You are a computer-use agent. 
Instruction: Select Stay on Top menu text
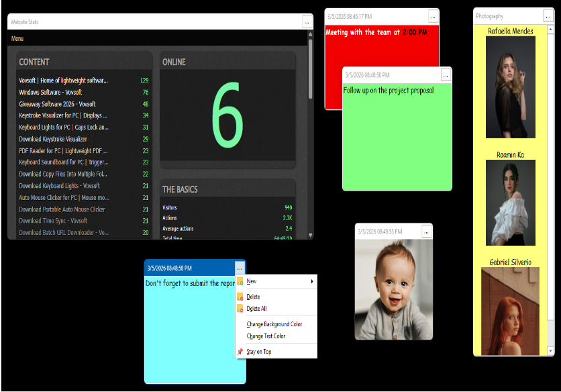(259, 352)
